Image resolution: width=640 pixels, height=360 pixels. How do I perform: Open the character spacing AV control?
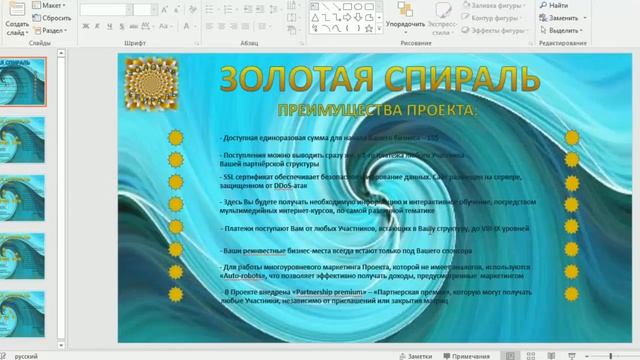147,27
